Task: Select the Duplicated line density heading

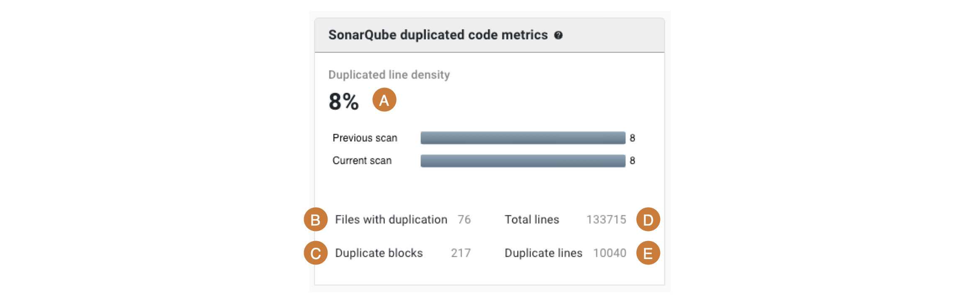Action: pyautogui.click(x=389, y=74)
